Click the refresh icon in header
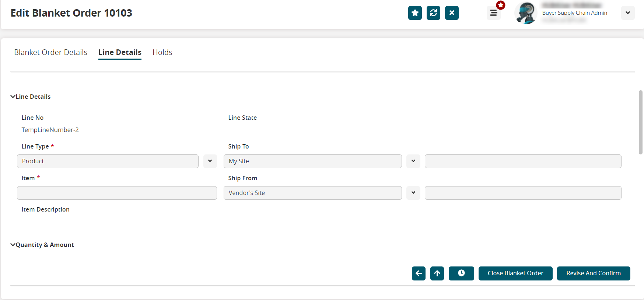Viewport: 644px width, 300px height. click(x=433, y=13)
